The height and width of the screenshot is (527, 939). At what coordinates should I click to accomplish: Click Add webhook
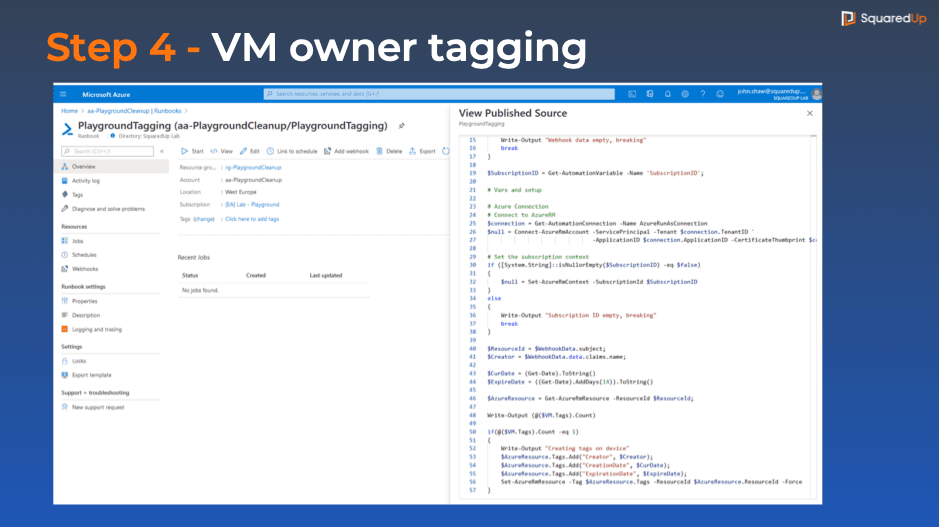347,152
